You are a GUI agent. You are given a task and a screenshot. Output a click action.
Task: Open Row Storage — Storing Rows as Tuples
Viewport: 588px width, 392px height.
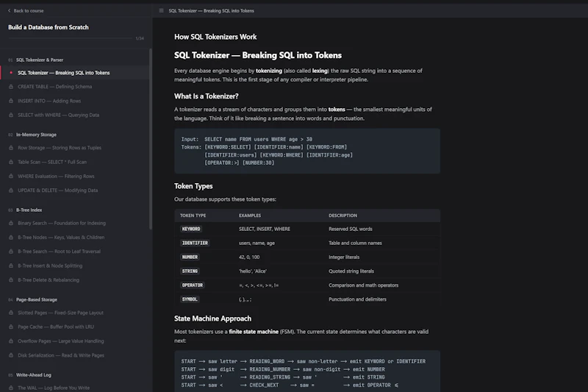(60, 148)
